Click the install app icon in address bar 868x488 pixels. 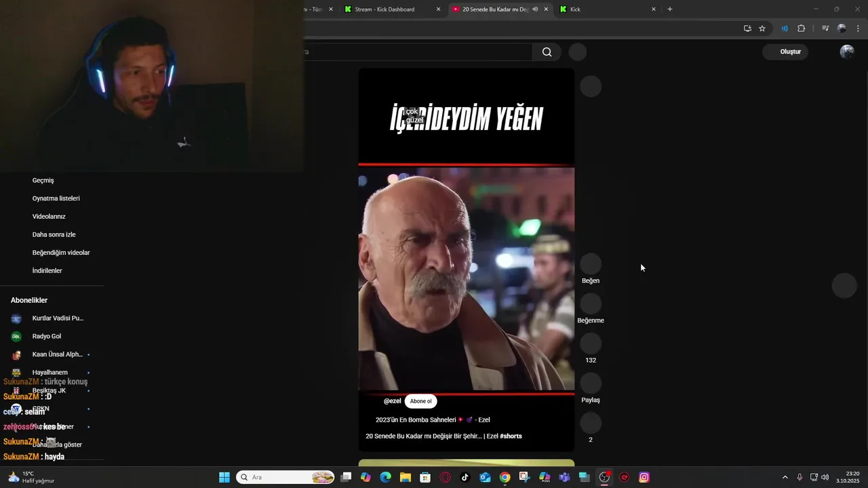[747, 28]
